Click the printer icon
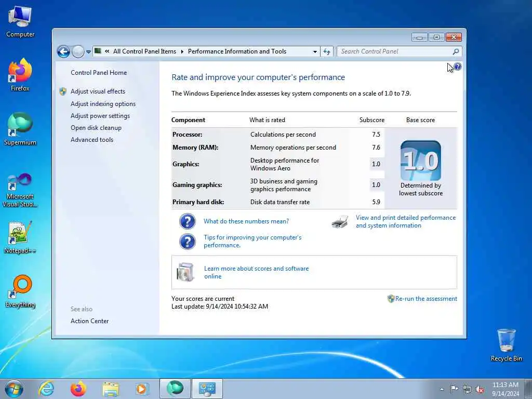 click(x=340, y=221)
